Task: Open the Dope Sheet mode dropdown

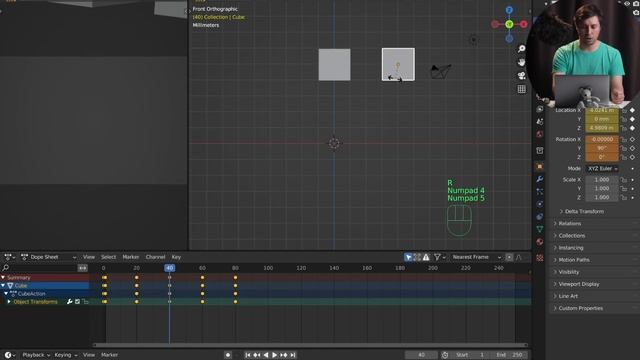Action: (x=49, y=257)
